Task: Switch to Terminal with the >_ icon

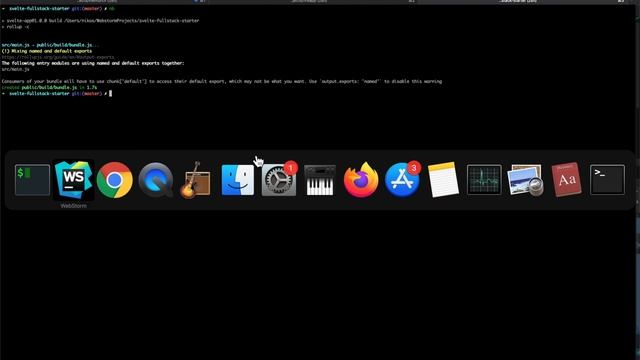Action: point(607,180)
